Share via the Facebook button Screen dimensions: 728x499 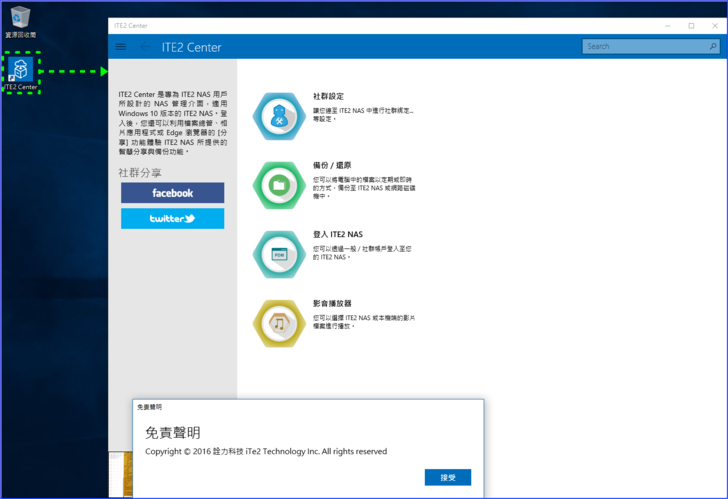tap(172, 193)
